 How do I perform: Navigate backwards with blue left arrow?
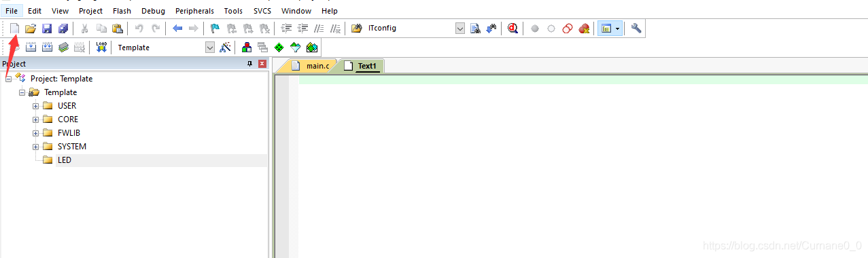[177, 29]
